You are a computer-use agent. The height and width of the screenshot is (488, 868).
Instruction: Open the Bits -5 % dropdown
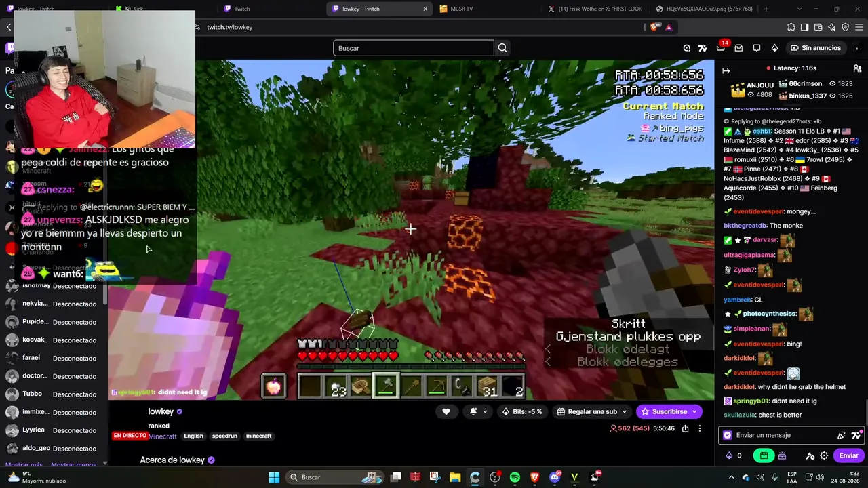[x=521, y=411]
